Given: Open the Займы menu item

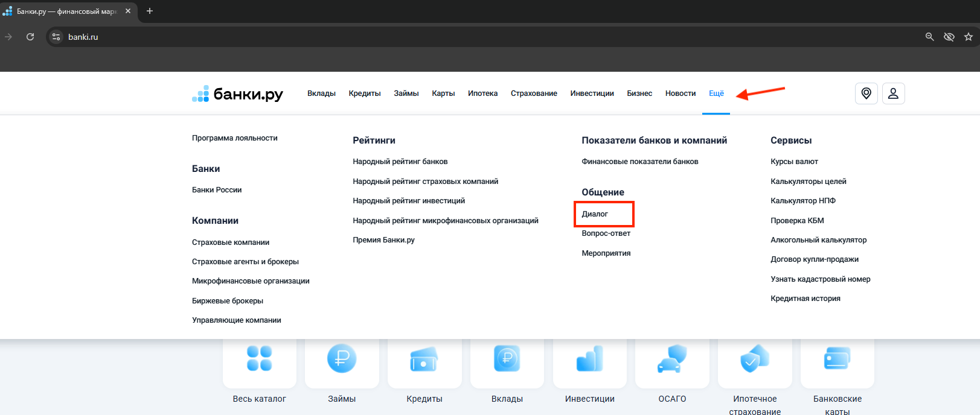Looking at the screenshot, I should (406, 93).
